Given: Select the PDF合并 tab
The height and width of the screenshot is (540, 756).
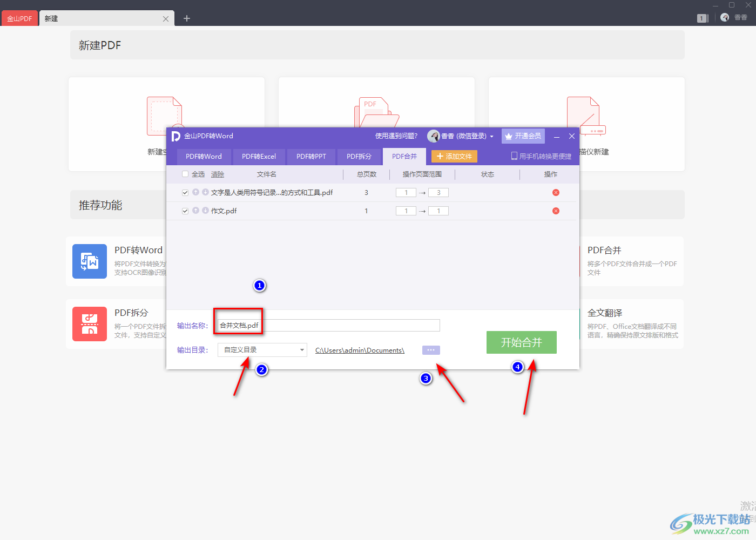Looking at the screenshot, I should point(404,157).
